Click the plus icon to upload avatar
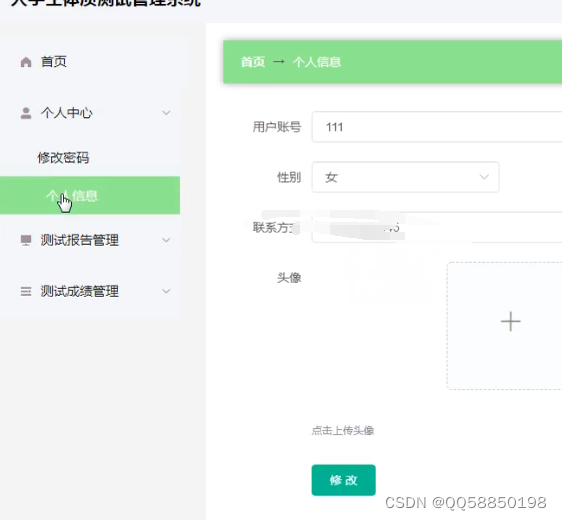 [510, 321]
